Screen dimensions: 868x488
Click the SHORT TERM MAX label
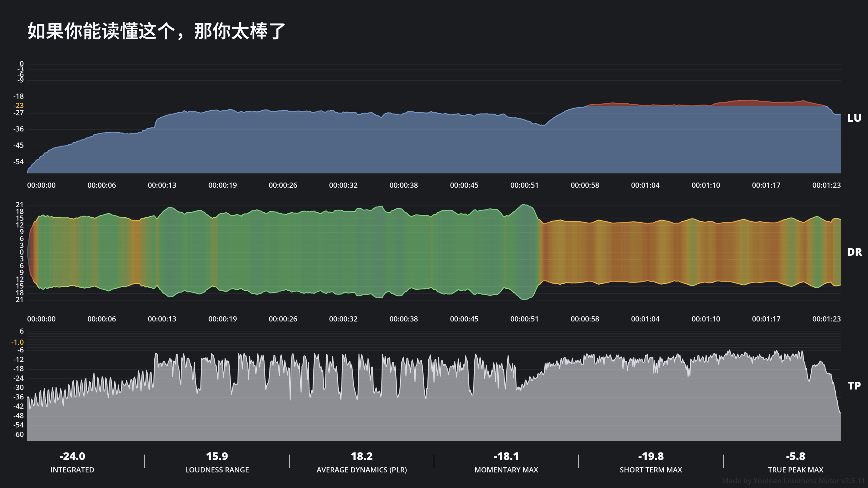tap(651, 470)
